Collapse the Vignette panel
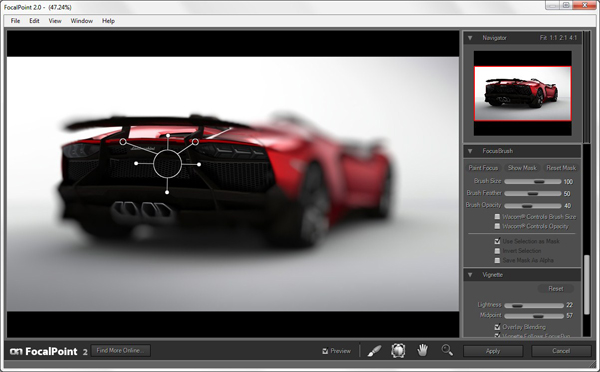 coord(470,275)
